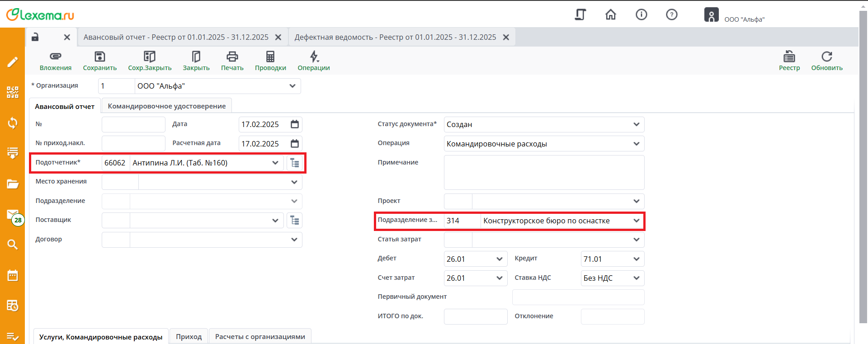Open calendar picker for Дата field
This screenshot has height=344, width=868.
(295, 124)
